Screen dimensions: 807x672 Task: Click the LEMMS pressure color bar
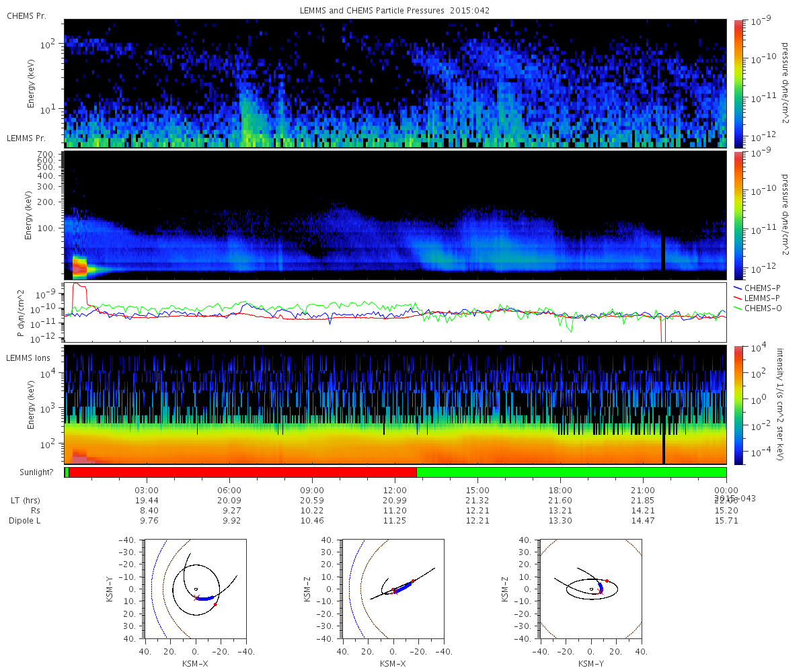pyautogui.click(x=738, y=216)
